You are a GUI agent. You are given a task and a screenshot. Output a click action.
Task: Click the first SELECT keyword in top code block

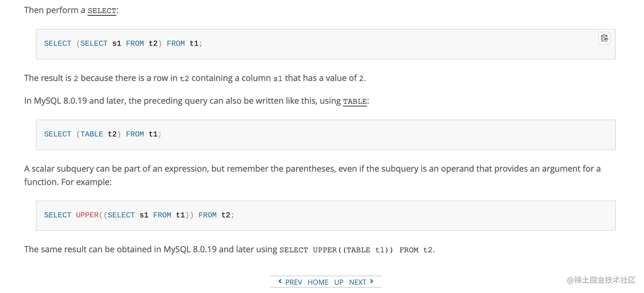57,44
